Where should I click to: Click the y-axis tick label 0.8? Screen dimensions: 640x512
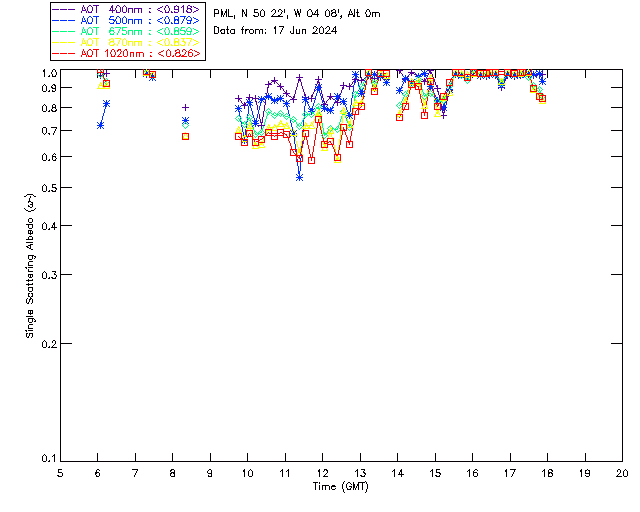(x=49, y=108)
